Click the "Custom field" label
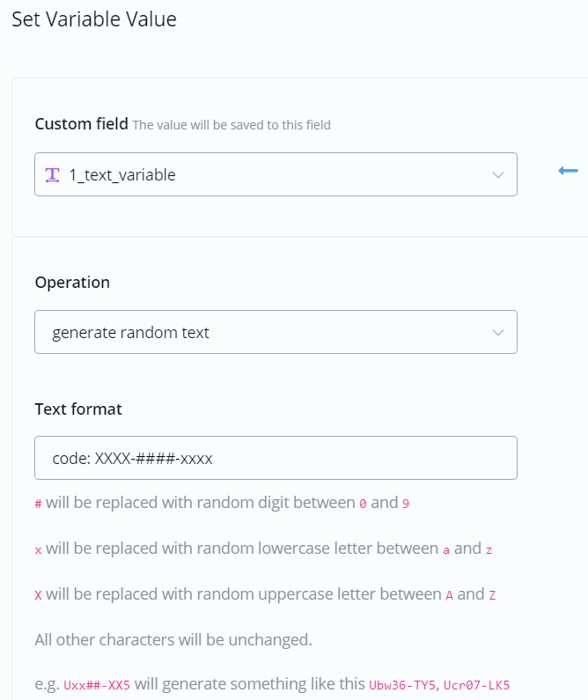 (x=81, y=124)
